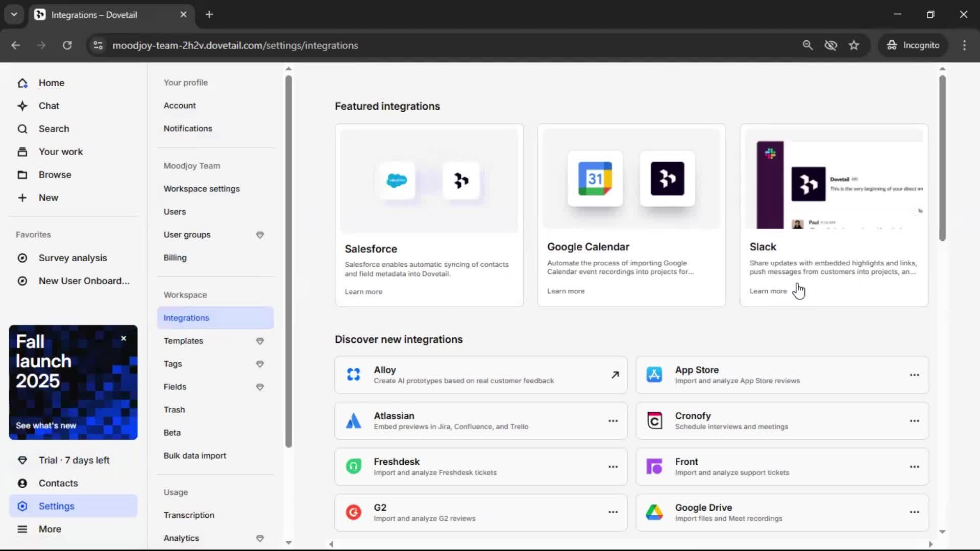Click the Freshdesk headset icon
The width and height of the screenshot is (980, 551).
tap(353, 466)
